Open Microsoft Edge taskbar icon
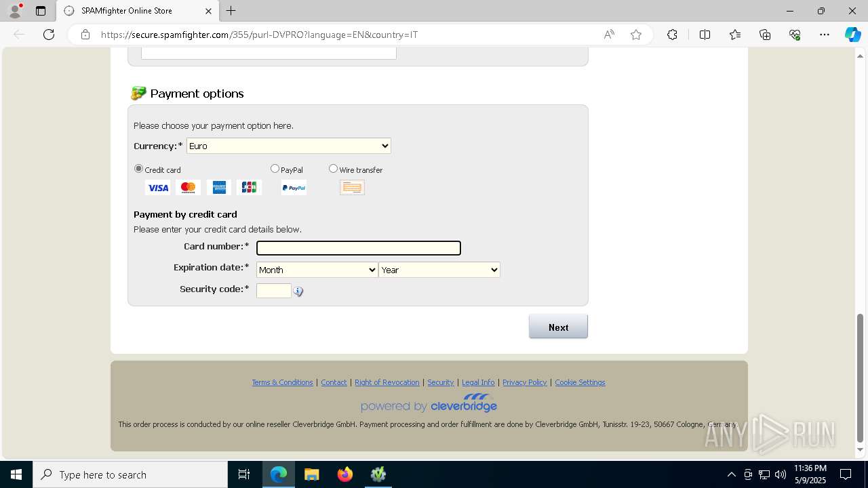 [x=279, y=474]
